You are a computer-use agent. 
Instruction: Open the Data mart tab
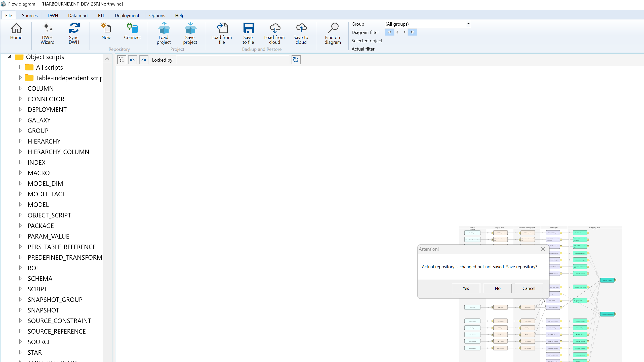78,15
